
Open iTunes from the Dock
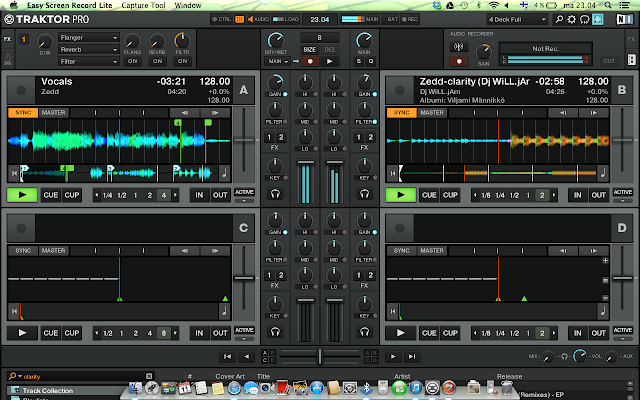pos(416,388)
